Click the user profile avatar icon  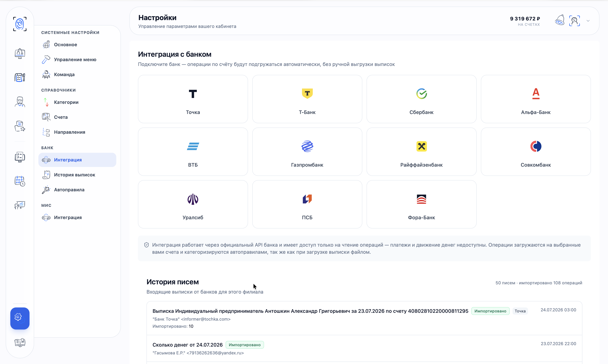(574, 21)
